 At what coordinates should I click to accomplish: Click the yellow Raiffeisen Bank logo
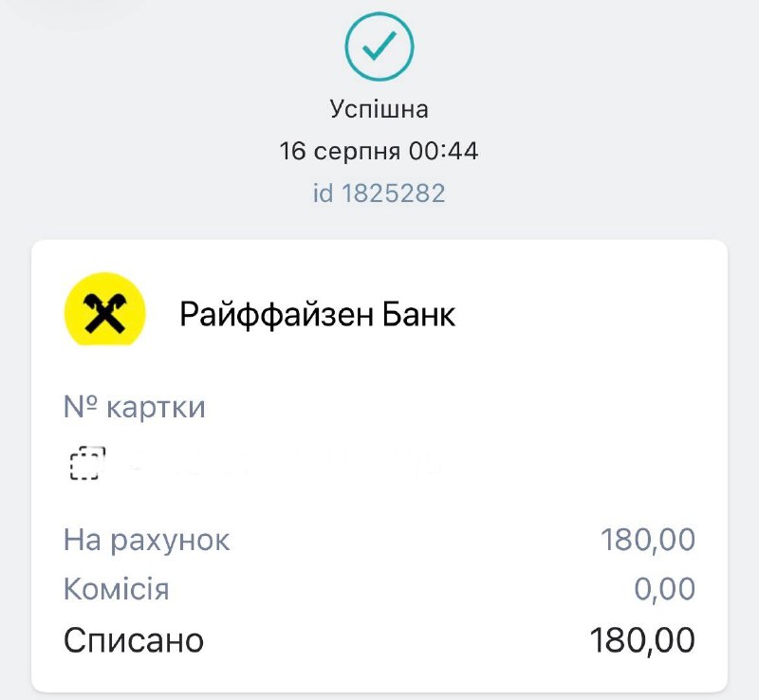(x=105, y=309)
